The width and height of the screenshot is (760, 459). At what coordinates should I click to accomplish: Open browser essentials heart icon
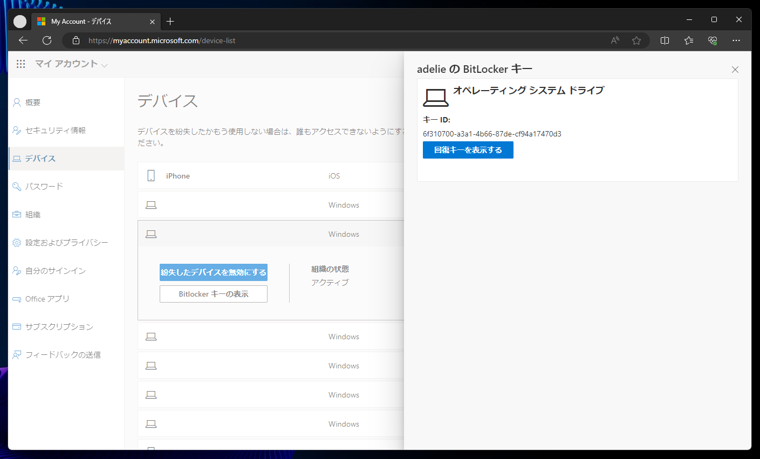(x=712, y=41)
